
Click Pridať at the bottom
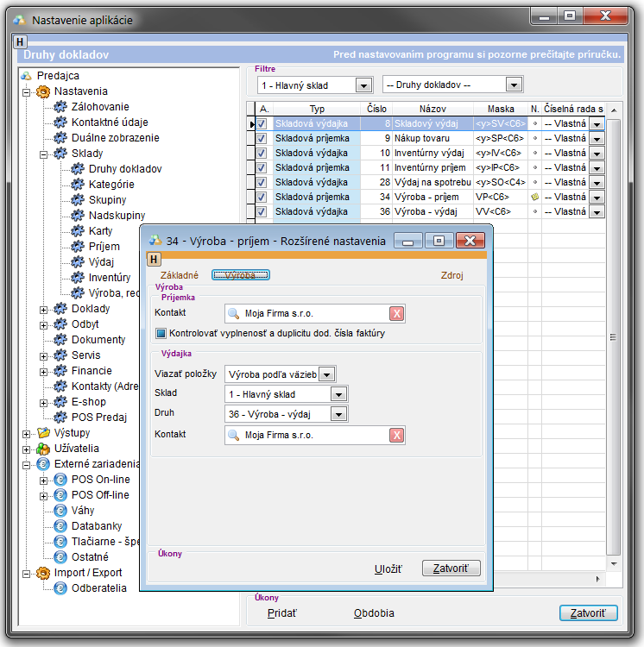[281, 613]
